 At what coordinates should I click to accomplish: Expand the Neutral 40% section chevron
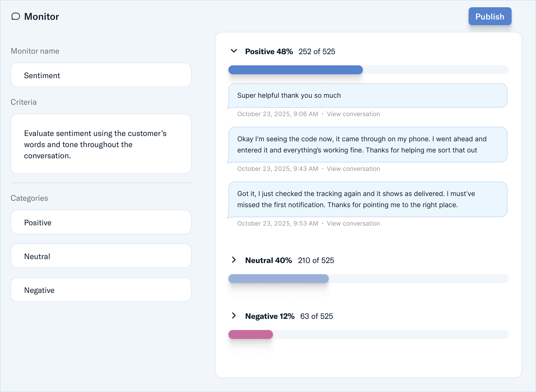234,260
